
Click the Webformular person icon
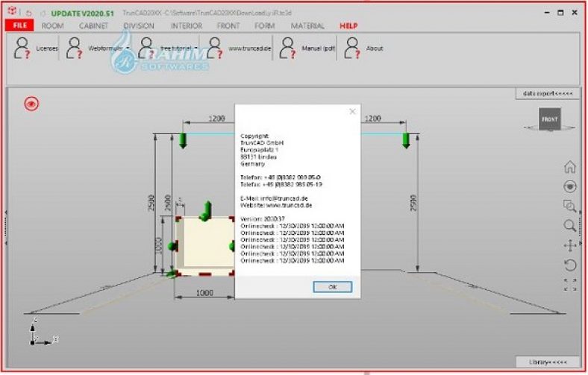click(75, 48)
